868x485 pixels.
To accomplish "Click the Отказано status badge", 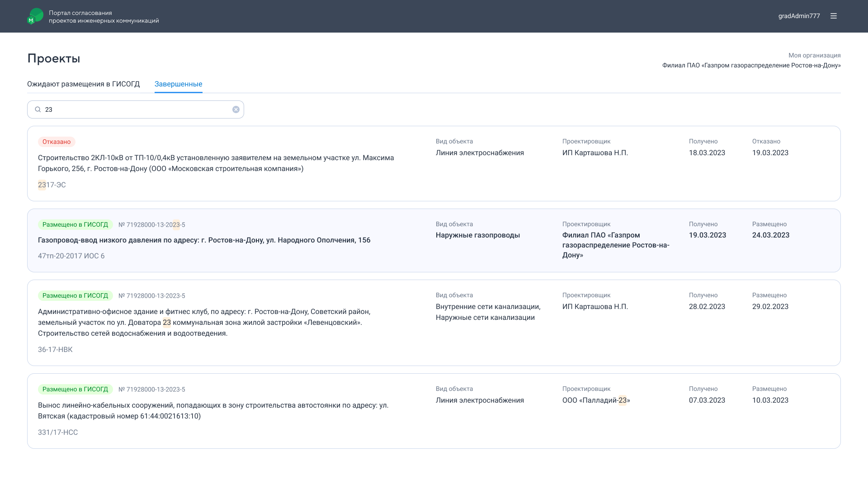I will coord(57,142).
